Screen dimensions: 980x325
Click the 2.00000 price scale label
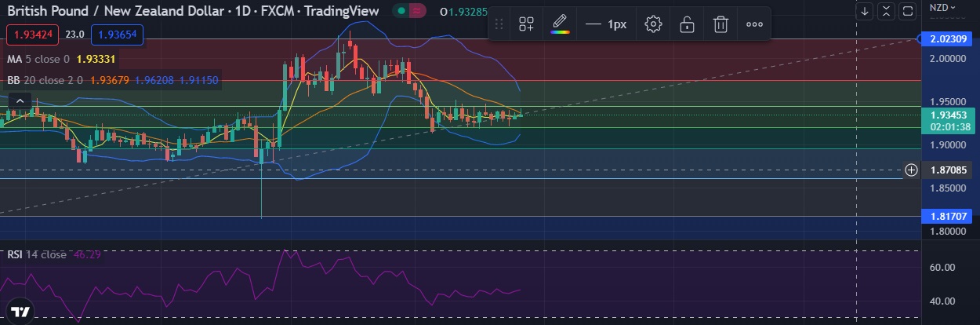948,58
